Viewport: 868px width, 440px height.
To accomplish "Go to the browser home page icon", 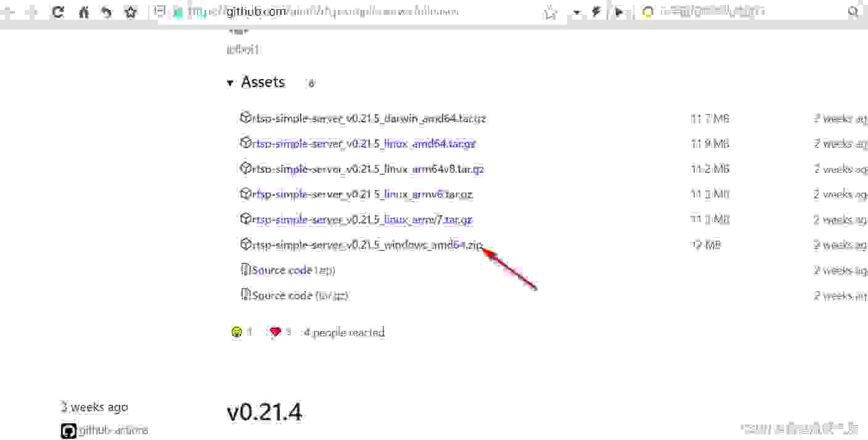I will point(83,12).
